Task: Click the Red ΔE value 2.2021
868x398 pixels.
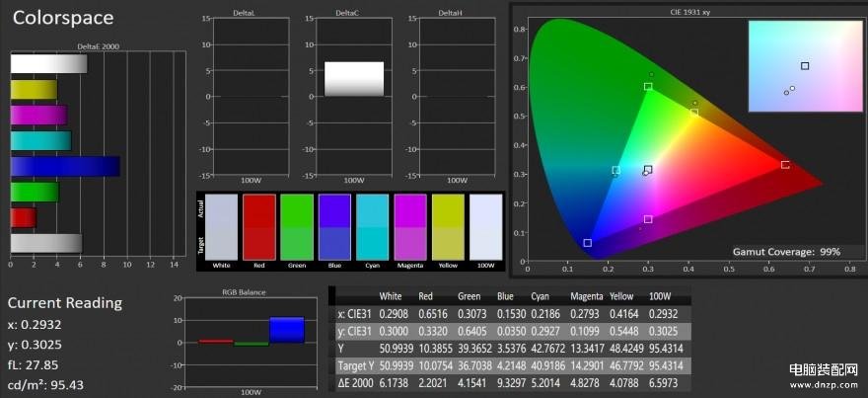Action: pos(434,383)
